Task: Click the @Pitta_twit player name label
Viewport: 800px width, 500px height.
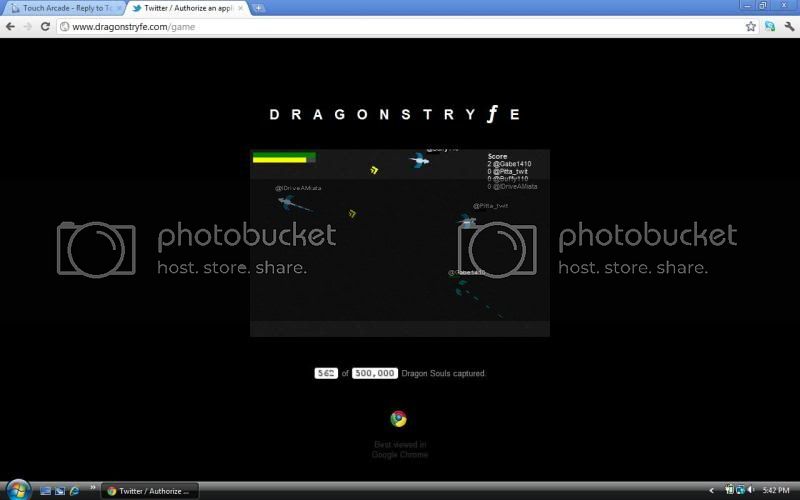Action: [490, 206]
